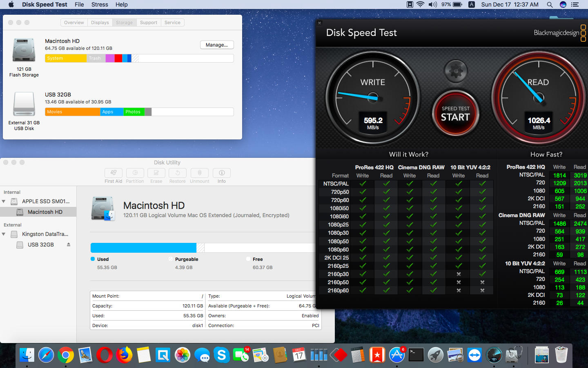Open the Stress menu

tap(100, 4)
